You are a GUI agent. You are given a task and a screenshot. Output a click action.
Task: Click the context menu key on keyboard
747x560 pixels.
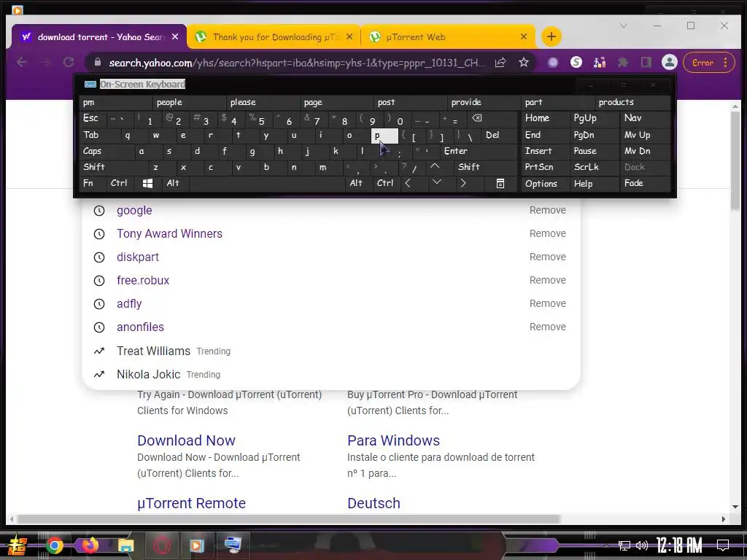tap(500, 183)
